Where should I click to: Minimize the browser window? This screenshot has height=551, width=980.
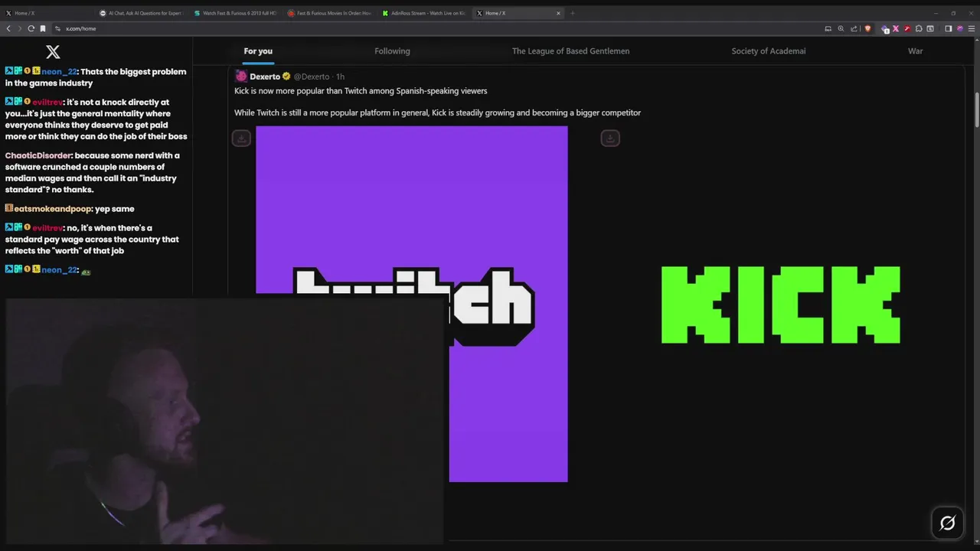click(936, 13)
